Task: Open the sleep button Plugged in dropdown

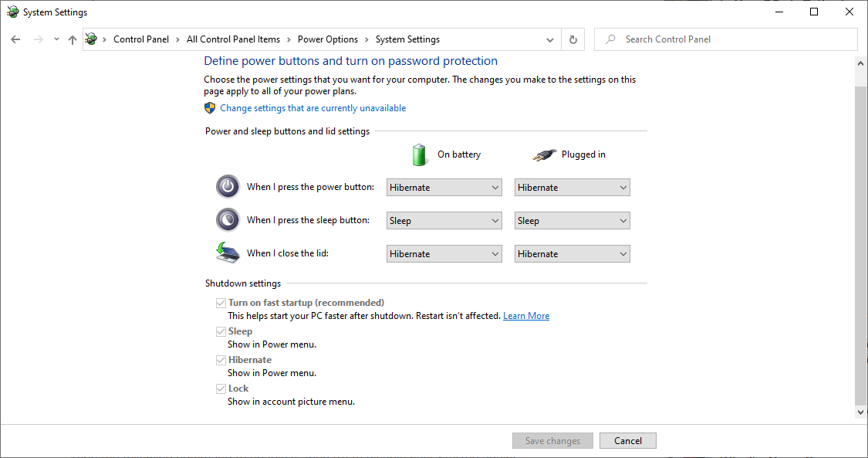Action: coord(572,220)
